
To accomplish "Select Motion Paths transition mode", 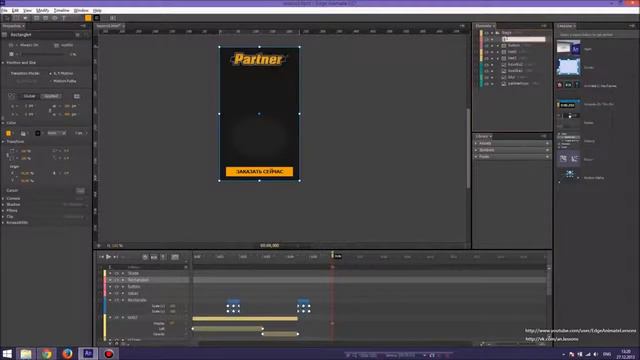I will pyautogui.click(x=63, y=81).
